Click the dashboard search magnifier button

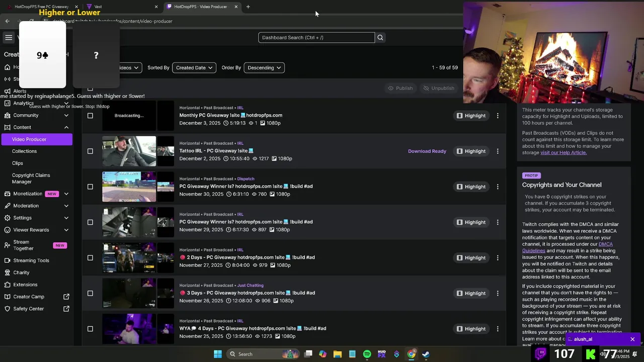(380, 37)
